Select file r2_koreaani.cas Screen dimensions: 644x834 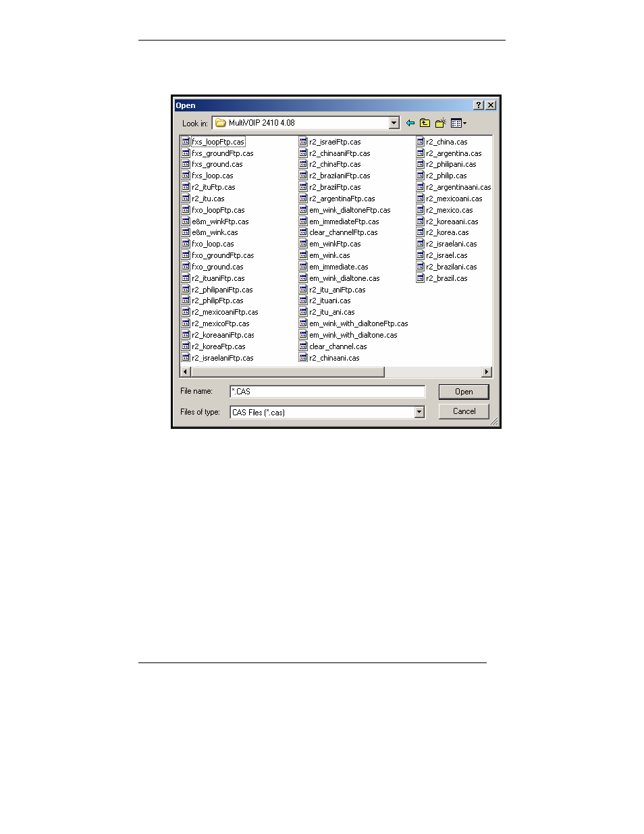[452, 221]
